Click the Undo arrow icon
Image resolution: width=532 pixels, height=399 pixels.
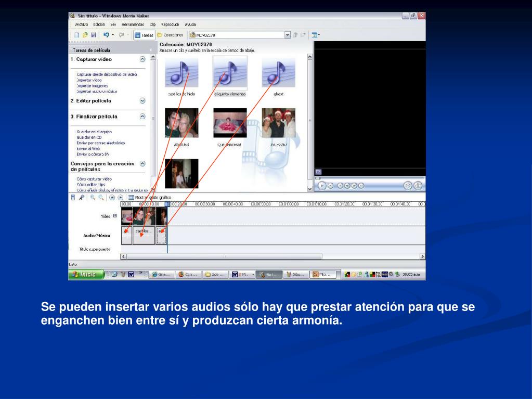[x=106, y=35]
